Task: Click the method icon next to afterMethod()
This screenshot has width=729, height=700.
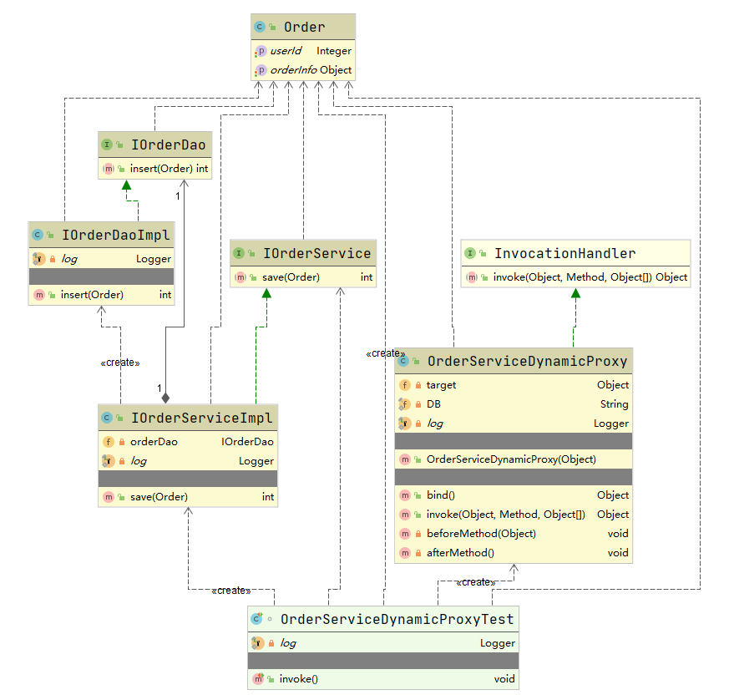Action: click(405, 552)
